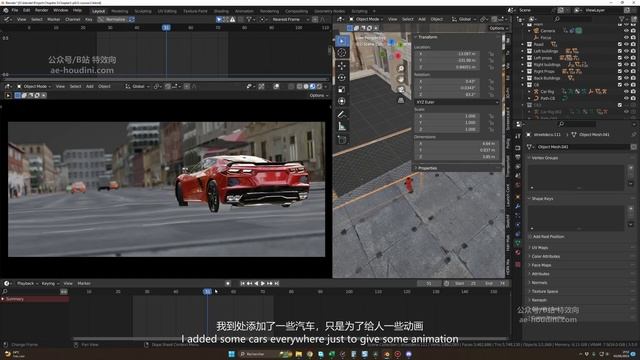Click the viewport pan hand gizmo
This screenshot has width=640, height=360.
click(x=401, y=79)
